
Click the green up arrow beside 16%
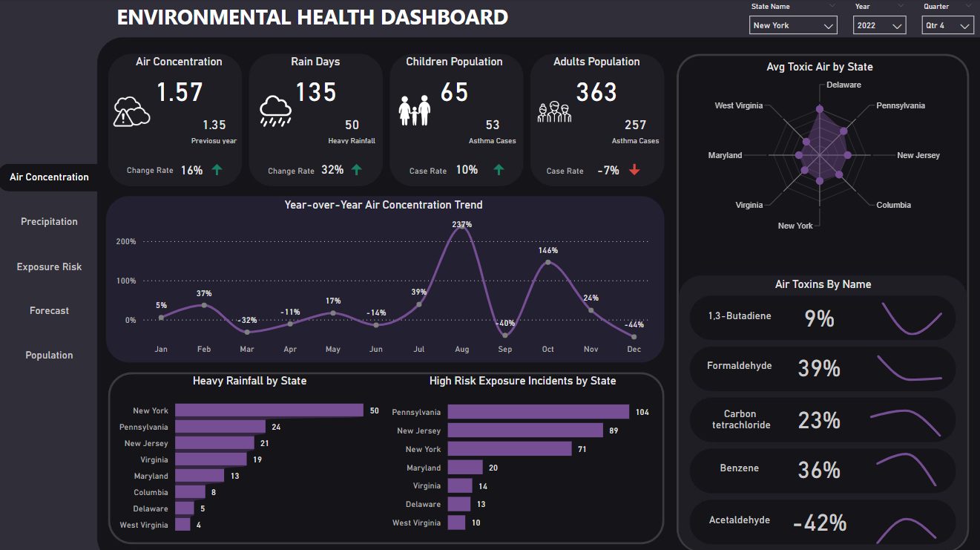(217, 170)
